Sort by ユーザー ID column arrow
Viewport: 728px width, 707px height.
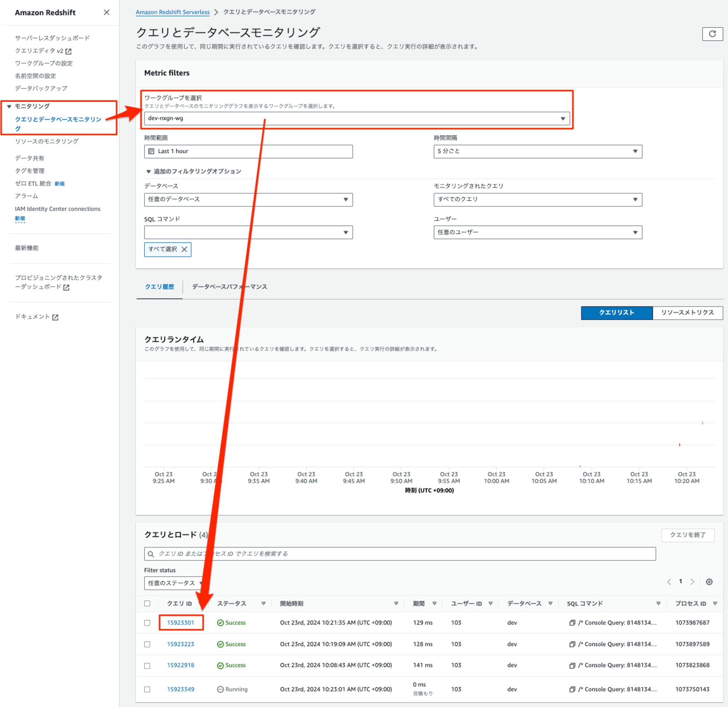[x=490, y=604]
